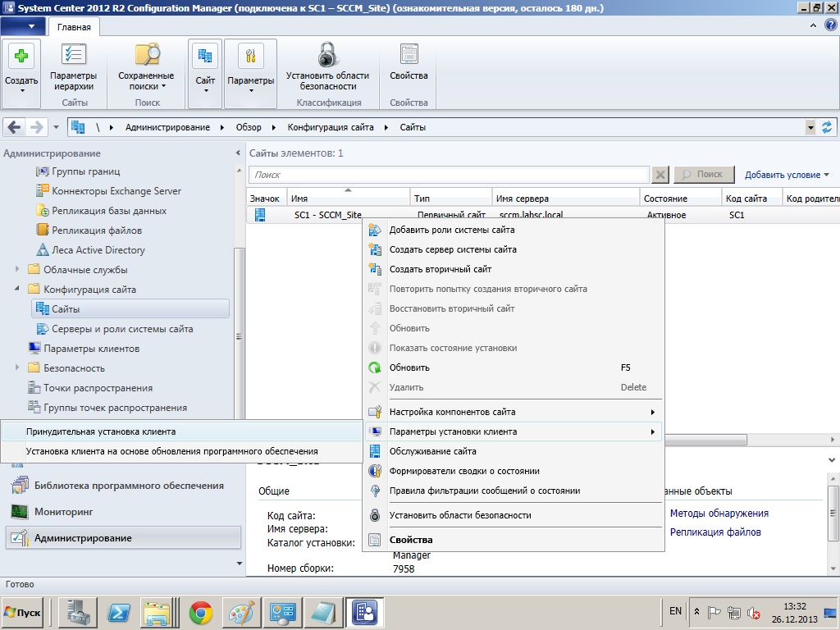Select the Главная ribbon tab
Screen dimensions: 840x630
point(74,27)
